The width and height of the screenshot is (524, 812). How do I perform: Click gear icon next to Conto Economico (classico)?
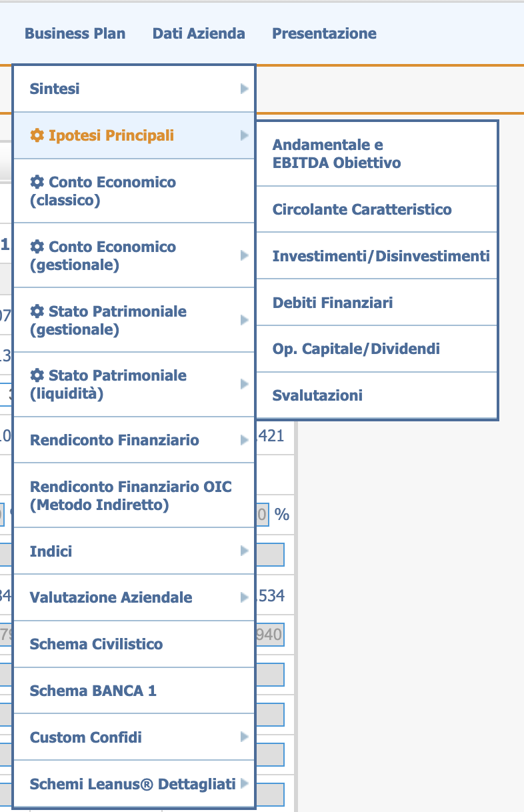click(37, 182)
